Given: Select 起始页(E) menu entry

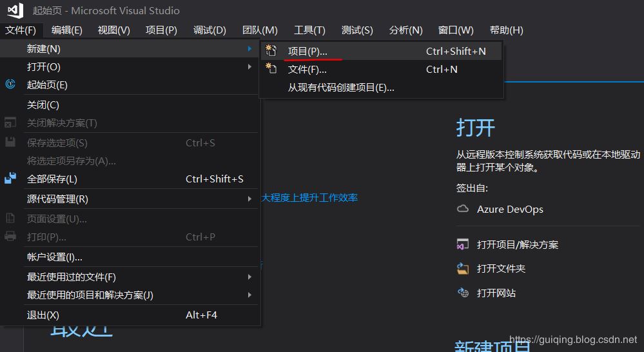Looking at the screenshot, I should [130, 84].
